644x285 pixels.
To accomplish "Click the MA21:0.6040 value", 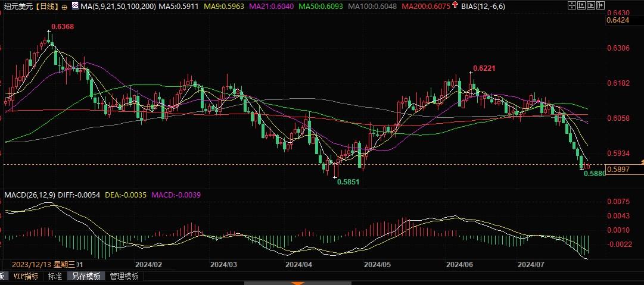I will point(272,6).
